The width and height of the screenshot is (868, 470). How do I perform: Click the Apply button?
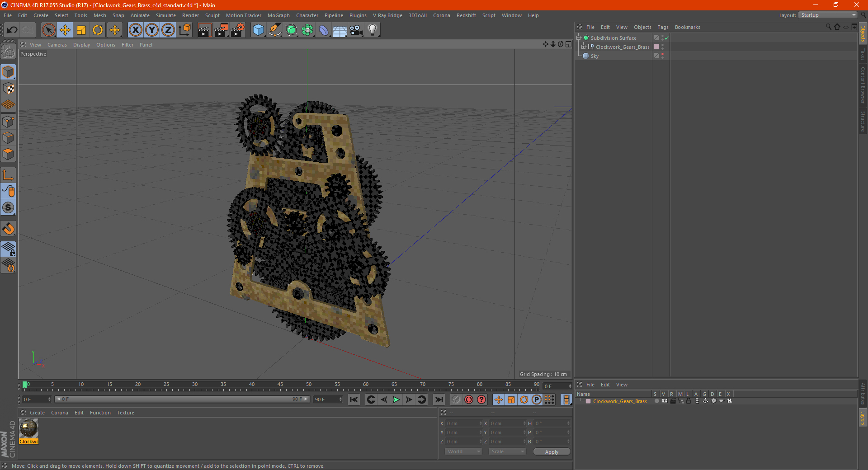tap(552, 451)
